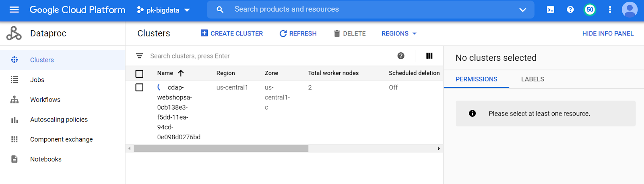This screenshot has height=184, width=644.
Task: Activate Cloud Shell terminal icon
Action: point(550,10)
